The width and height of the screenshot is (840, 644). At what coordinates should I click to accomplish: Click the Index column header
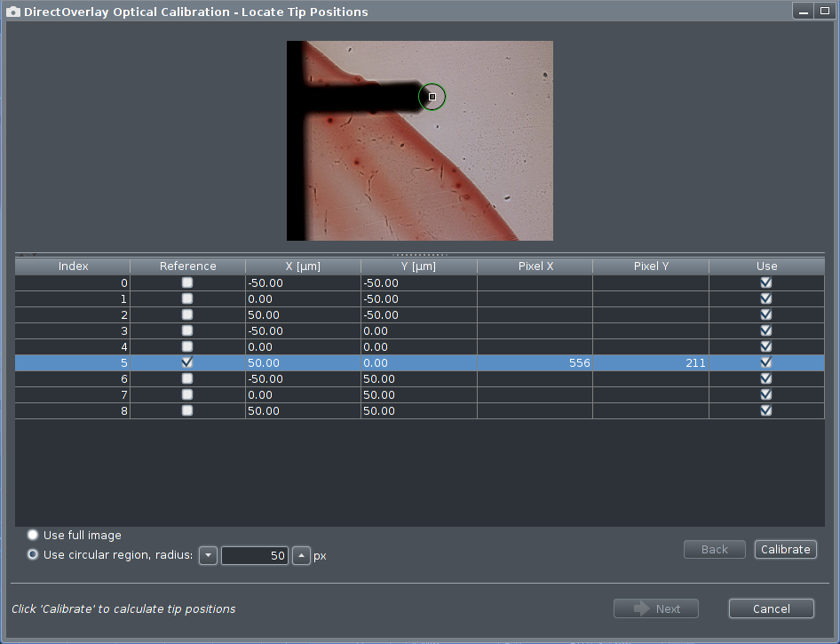(x=73, y=266)
